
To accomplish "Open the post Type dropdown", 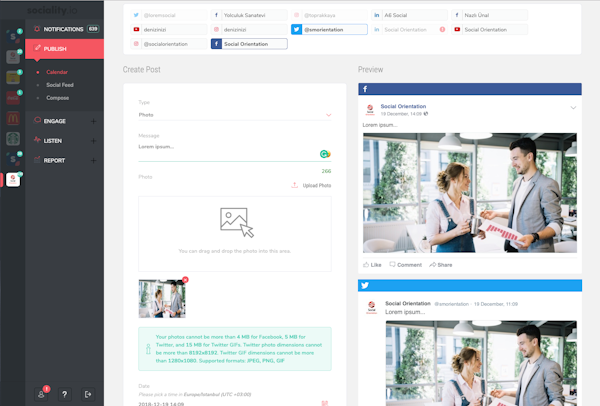I will (235, 115).
